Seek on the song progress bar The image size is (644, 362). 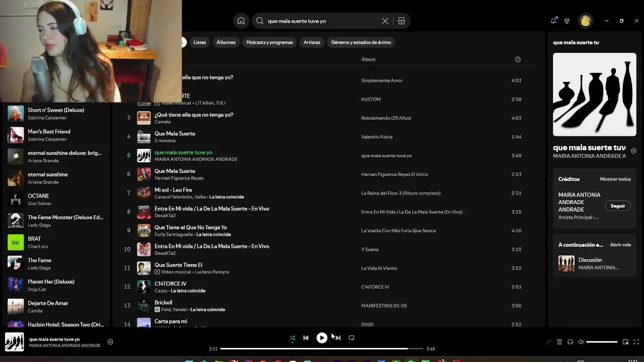322,348
